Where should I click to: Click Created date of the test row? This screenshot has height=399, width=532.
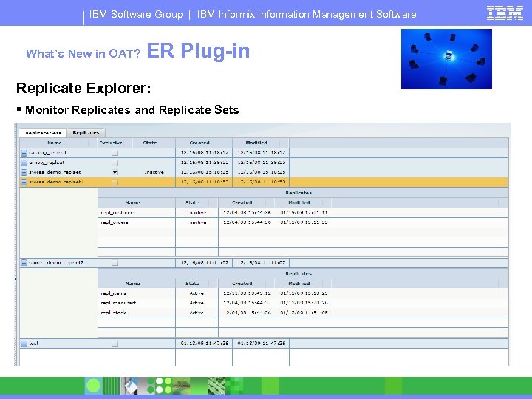(205, 344)
